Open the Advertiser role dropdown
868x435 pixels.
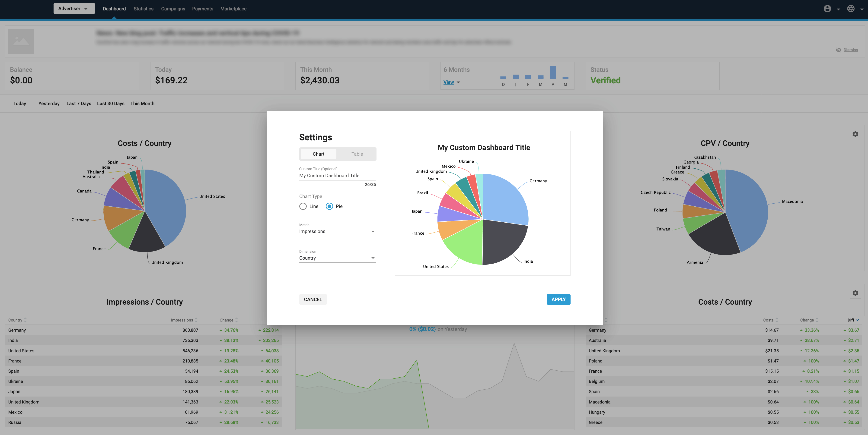point(74,9)
